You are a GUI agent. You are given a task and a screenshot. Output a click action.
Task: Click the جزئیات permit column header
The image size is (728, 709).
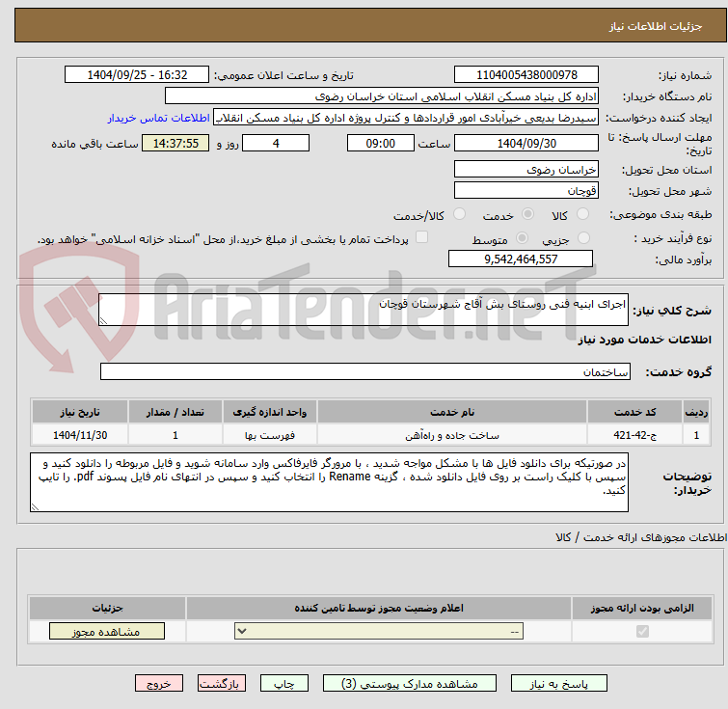[107, 608]
